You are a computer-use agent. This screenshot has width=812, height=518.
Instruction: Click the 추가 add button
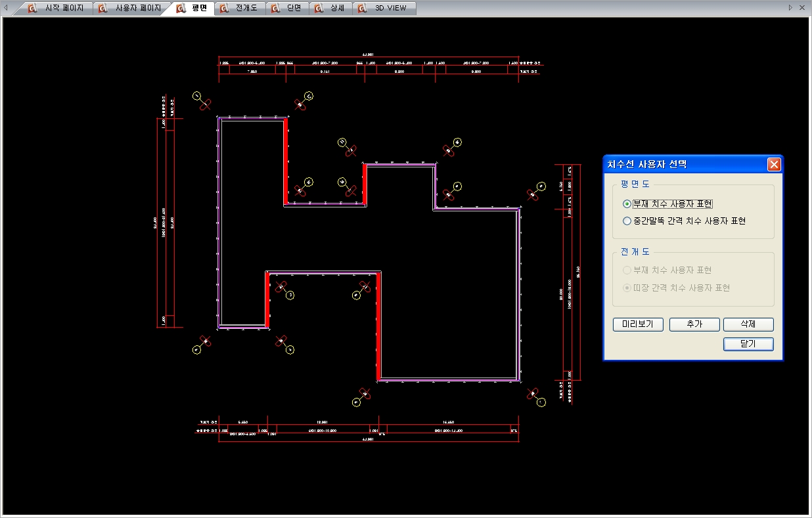694,324
